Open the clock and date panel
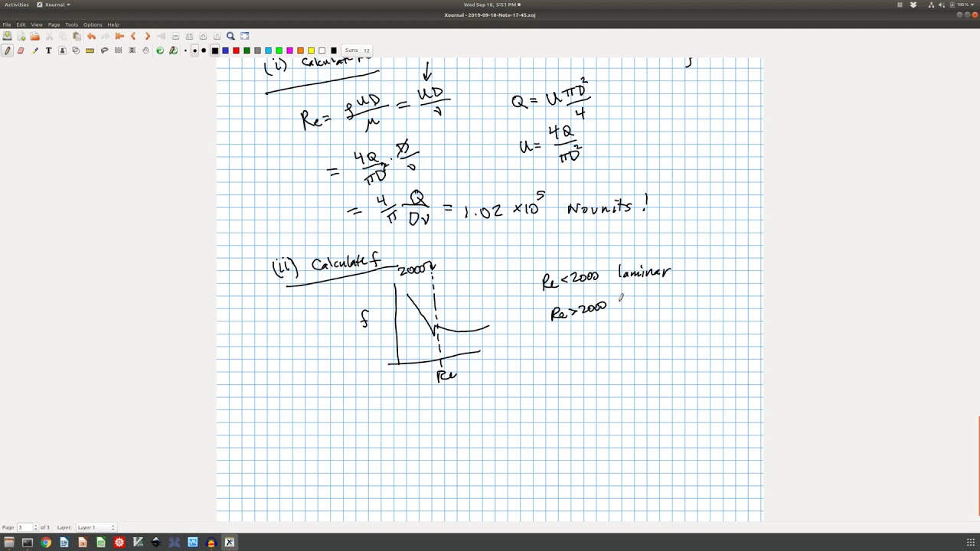980x551 pixels. click(492, 5)
